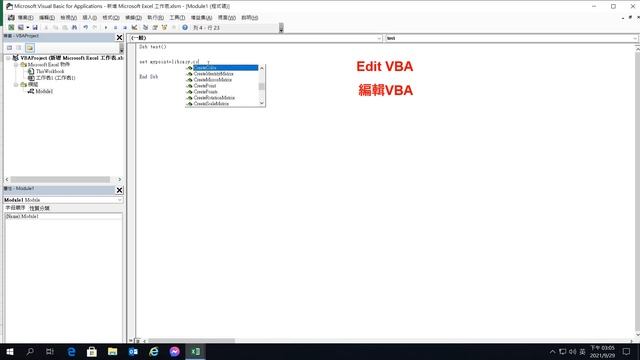Switch to the Alphabetic properties tab

point(16,208)
